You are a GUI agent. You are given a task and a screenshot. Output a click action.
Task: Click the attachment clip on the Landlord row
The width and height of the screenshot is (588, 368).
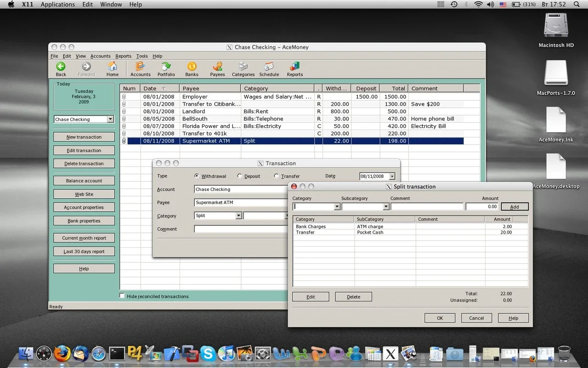click(x=124, y=111)
